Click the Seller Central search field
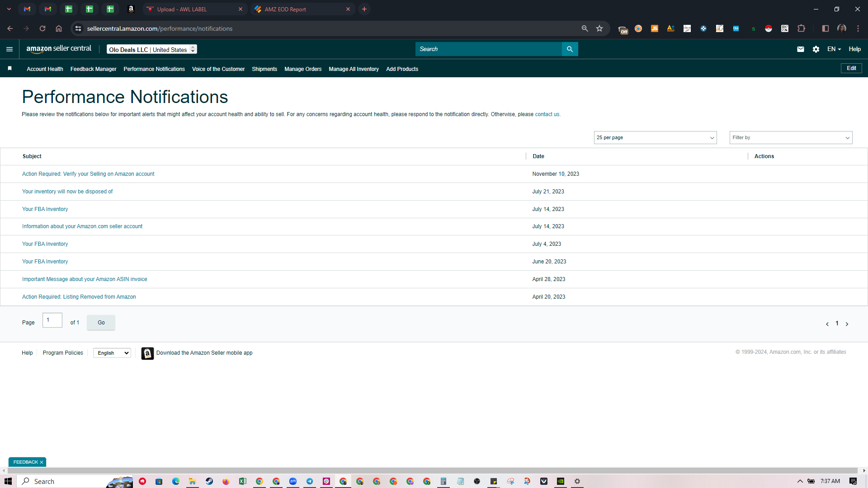Screen dimensions: 868x488 tap(489, 49)
